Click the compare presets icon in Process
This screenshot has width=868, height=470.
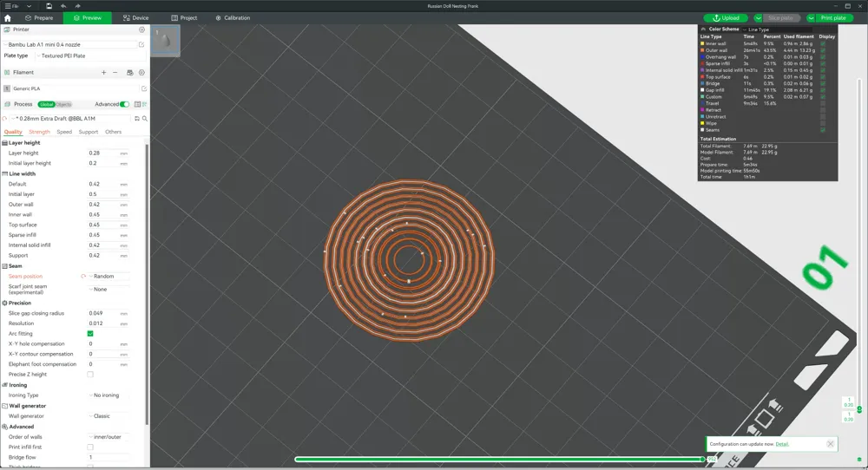point(137,104)
